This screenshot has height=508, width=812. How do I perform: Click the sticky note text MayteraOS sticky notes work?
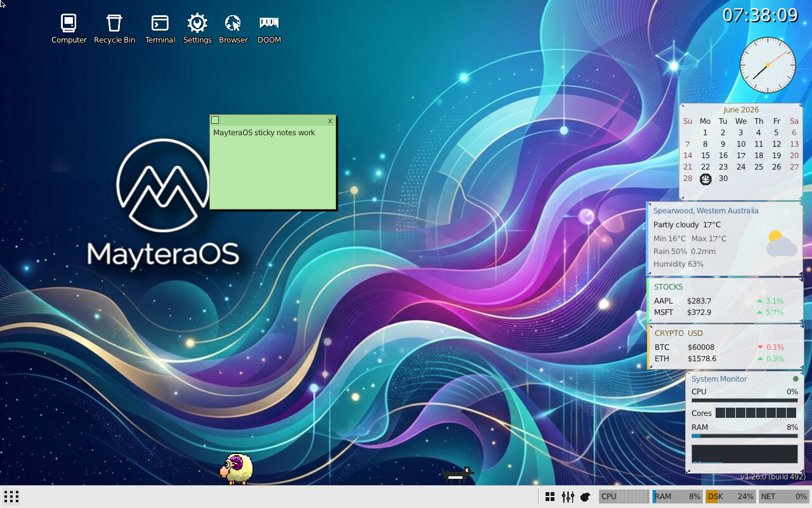(x=264, y=133)
